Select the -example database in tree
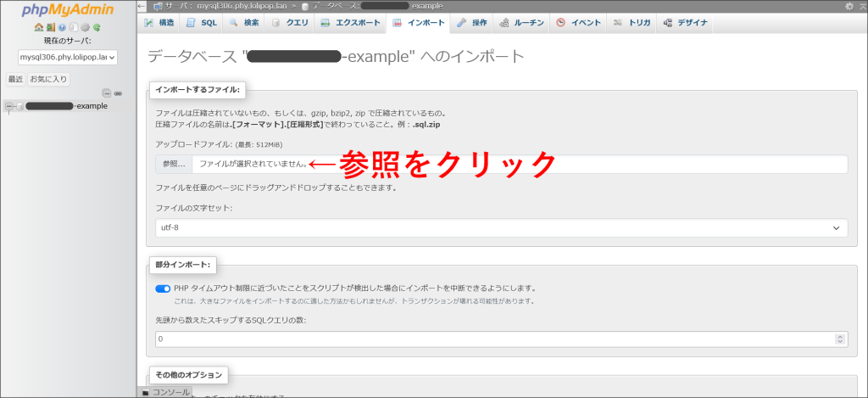 click(66, 106)
